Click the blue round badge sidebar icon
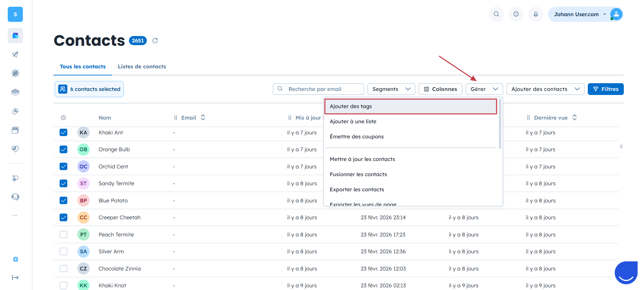 tap(15, 259)
